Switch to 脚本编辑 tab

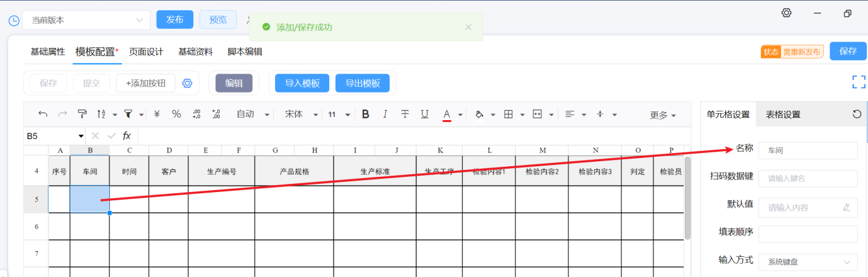(245, 52)
